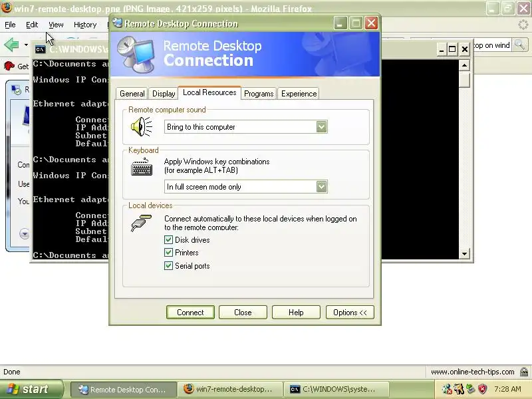Viewport: 532px width, 399px height.
Task: Click the Firefox throbber activity icon
Action: (x=523, y=25)
